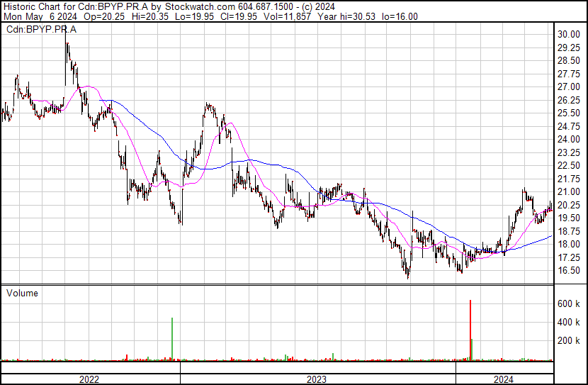
Task: Click the 24.00 price axis label
Action: coord(569,140)
